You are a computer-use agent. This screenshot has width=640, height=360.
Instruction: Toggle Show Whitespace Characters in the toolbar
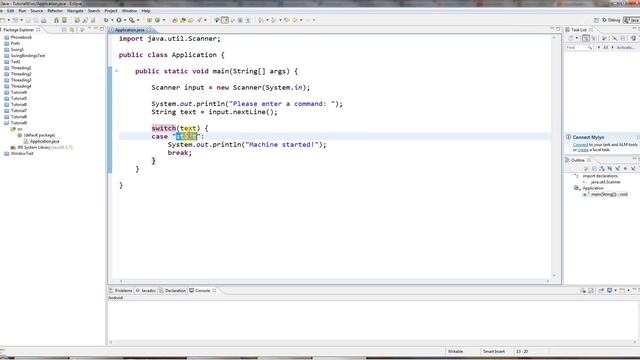pos(247,20)
